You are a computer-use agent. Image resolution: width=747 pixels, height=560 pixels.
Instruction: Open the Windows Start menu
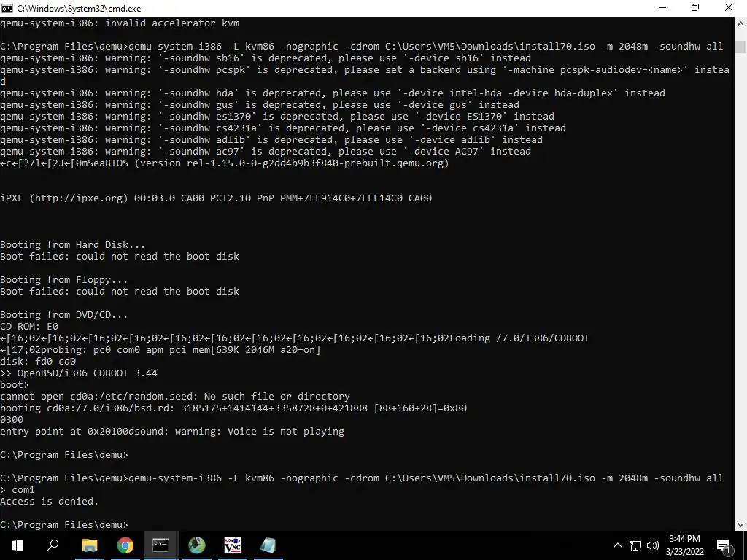click(x=18, y=545)
